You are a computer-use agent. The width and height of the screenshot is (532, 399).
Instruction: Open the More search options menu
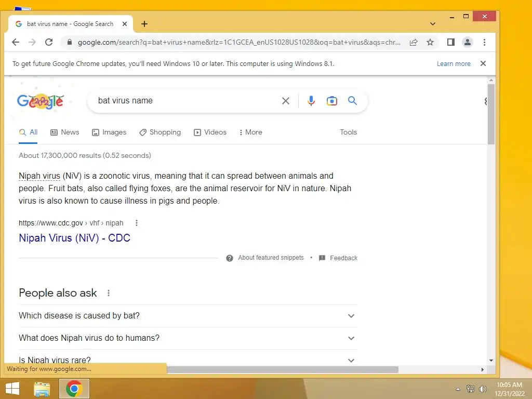click(x=250, y=132)
